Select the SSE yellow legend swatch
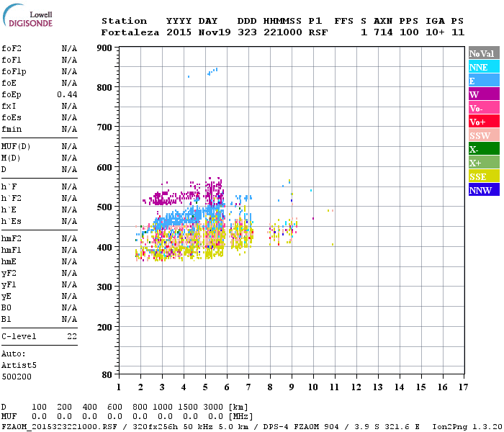This screenshot has width=504, height=432. (484, 176)
